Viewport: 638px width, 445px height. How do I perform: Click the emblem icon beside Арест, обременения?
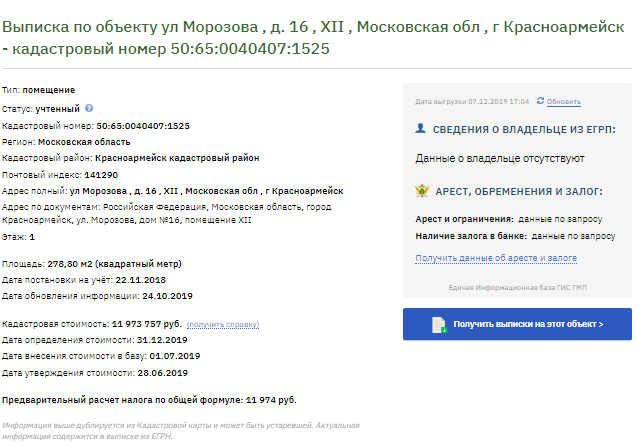[x=422, y=191]
